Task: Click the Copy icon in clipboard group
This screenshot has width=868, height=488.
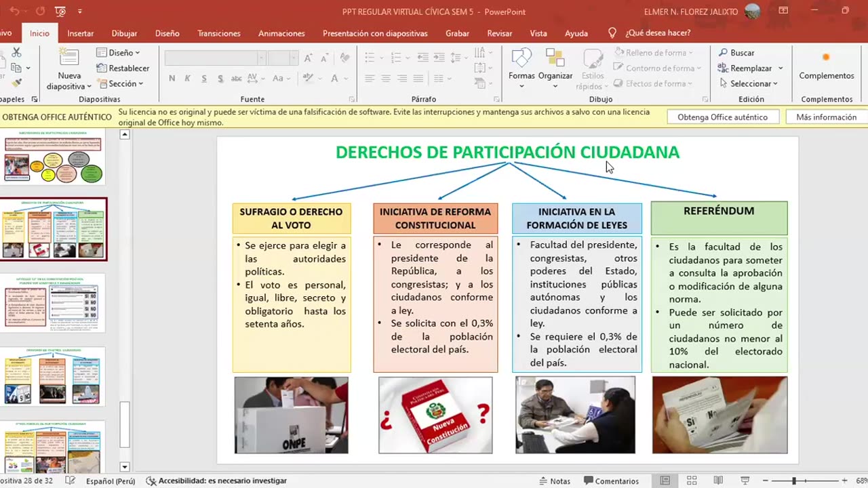Action: click(x=16, y=67)
